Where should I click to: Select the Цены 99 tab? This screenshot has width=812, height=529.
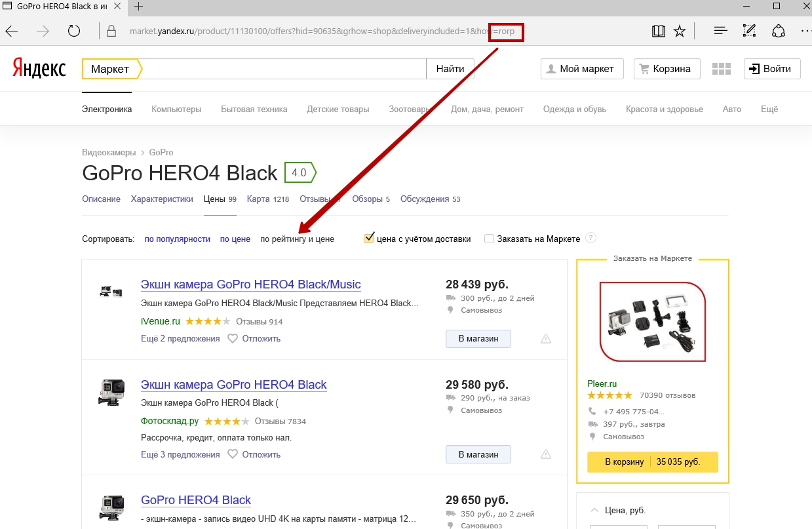point(220,199)
